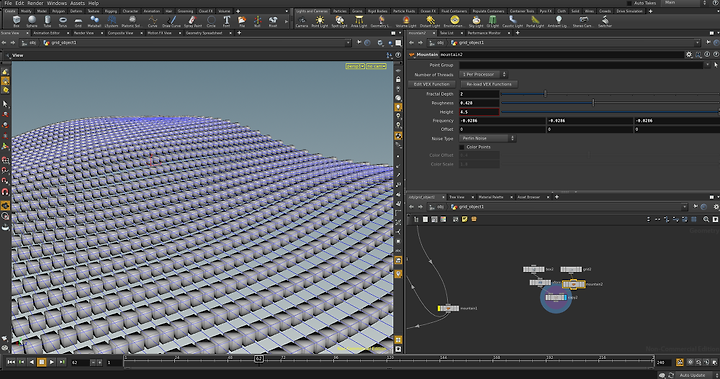
Task: Click the Height slider track
Action: pyautogui.click(x=610, y=112)
